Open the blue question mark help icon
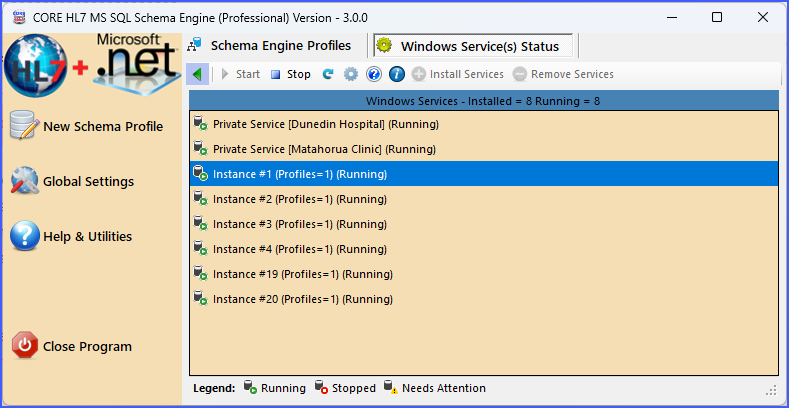This screenshot has height=408, width=789. click(374, 74)
